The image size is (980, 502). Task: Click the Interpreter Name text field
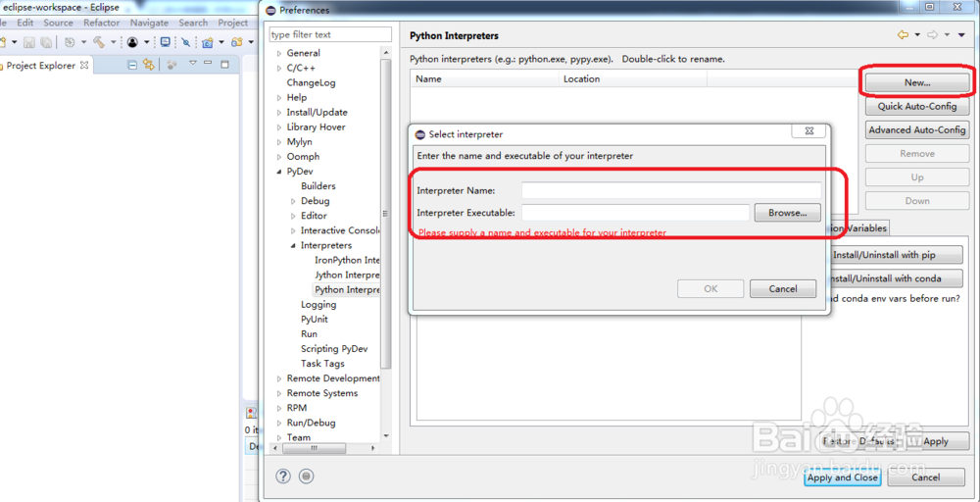(671, 190)
